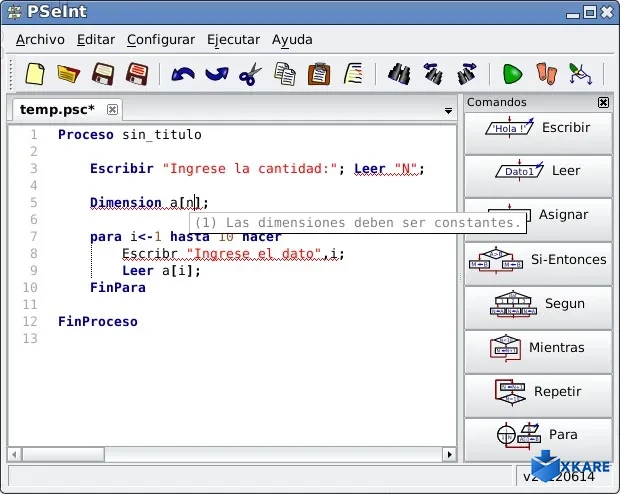Open the tab list dropdown arrow
The image size is (620, 494).
pyautogui.click(x=448, y=111)
